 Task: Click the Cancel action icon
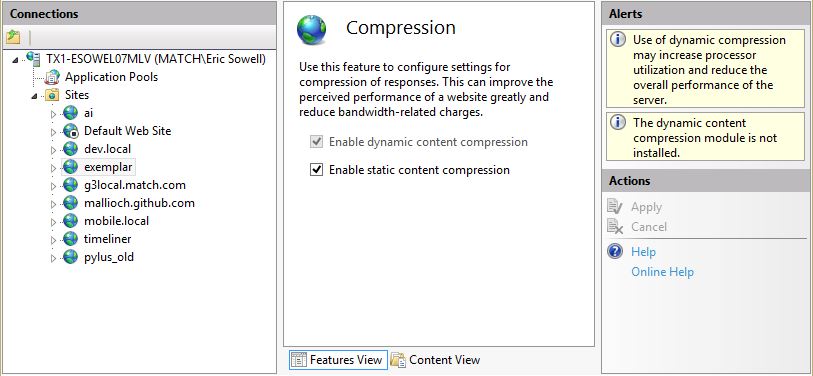pos(615,227)
